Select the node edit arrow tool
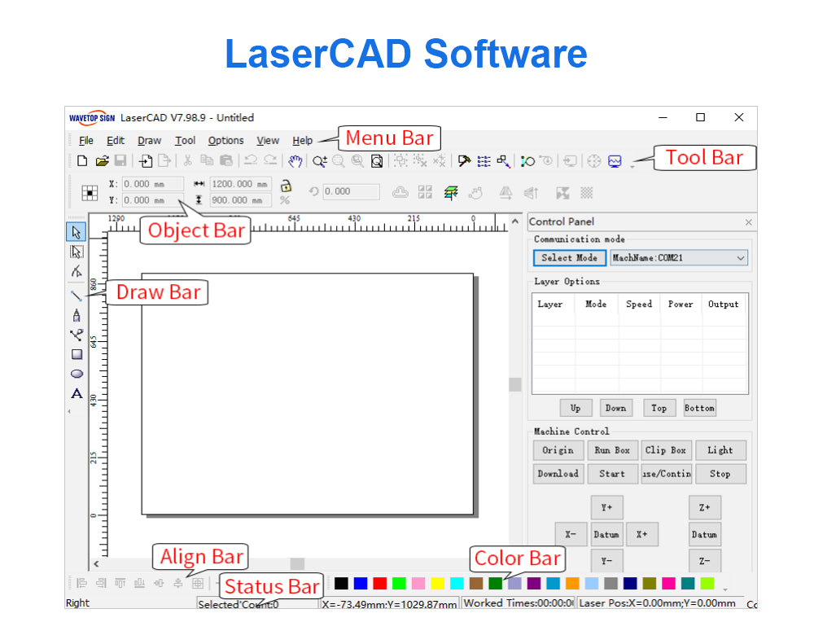 pyautogui.click(x=77, y=252)
